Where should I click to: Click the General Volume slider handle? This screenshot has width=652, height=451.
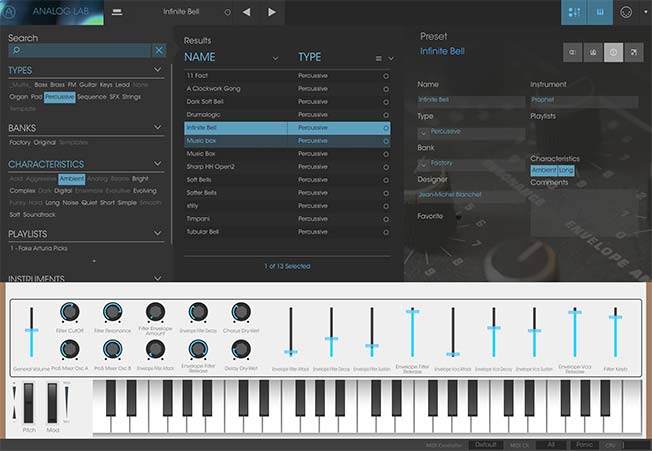click(32, 330)
